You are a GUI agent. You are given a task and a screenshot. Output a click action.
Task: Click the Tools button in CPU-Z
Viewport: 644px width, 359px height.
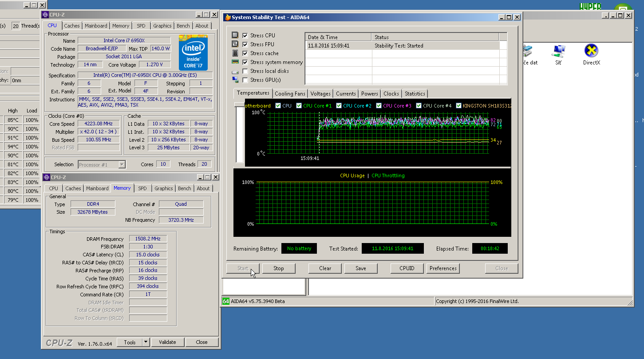coord(130,342)
